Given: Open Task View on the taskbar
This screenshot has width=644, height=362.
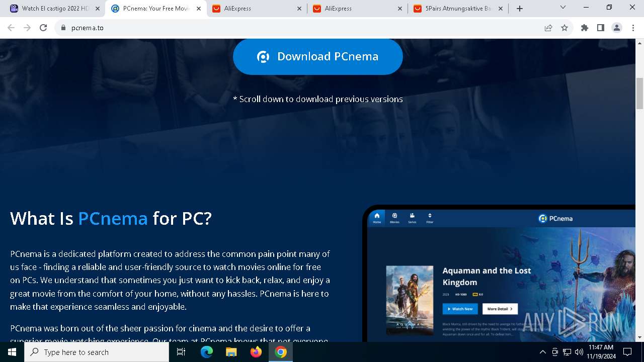Looking at the screenshot, I should tap(181, 352).
